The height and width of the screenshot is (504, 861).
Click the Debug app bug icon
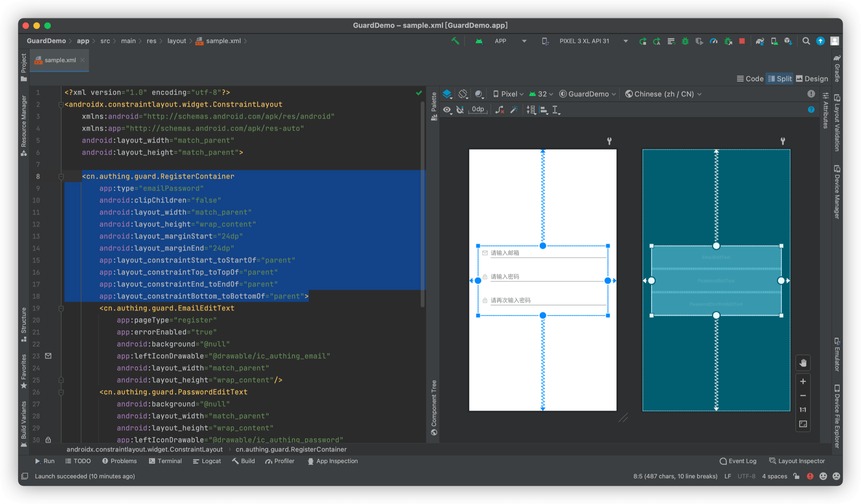685,41
